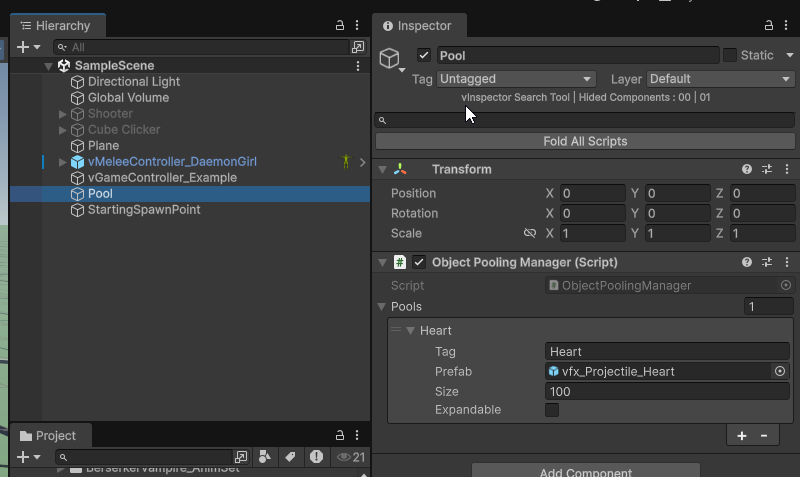Click vMeleeController_DaemonGirl prefab cube icon
The image size is (800, 477).
(x=78, y=162)
